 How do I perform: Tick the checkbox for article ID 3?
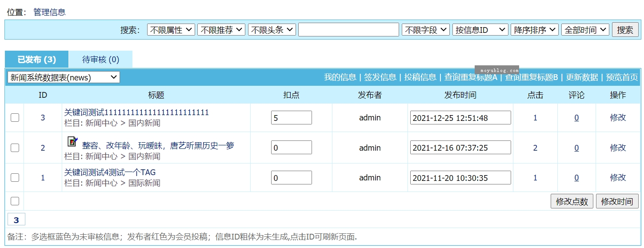click(15, 118)
